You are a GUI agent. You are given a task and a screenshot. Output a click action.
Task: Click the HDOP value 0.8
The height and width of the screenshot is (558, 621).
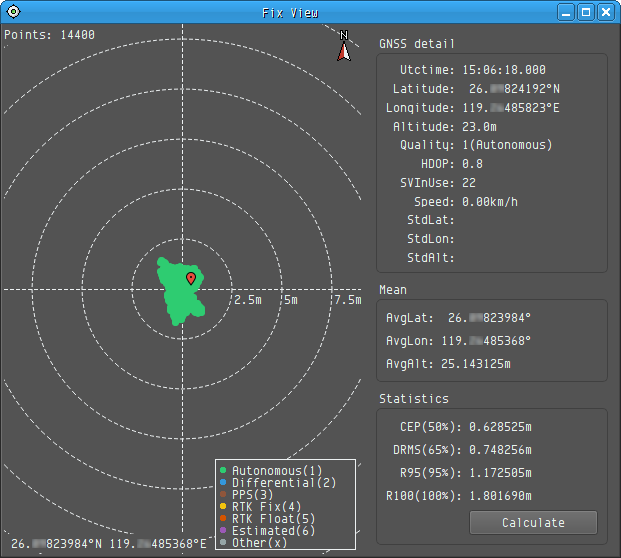(472, 164)
